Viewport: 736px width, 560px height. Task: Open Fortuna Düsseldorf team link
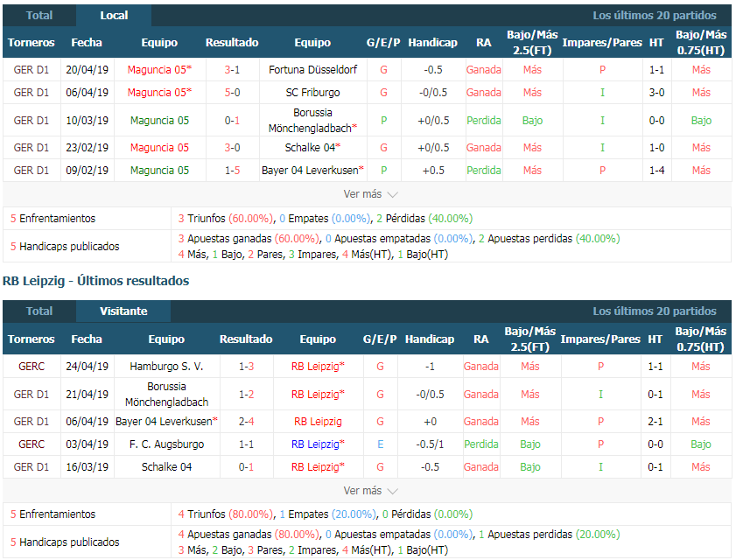312,70
